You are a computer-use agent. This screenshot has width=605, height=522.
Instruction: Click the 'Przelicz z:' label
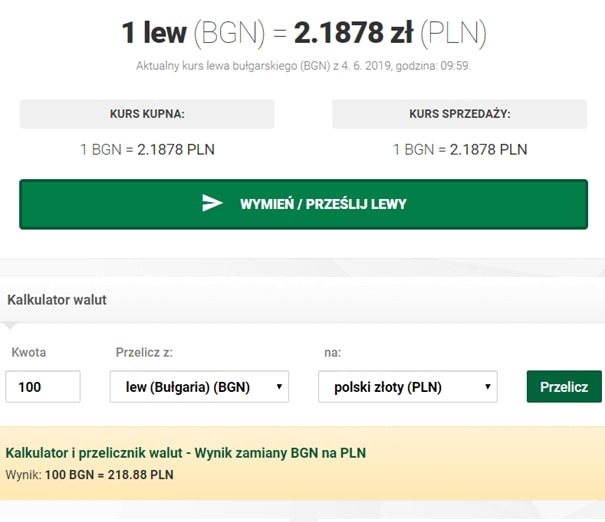[144, 352]
